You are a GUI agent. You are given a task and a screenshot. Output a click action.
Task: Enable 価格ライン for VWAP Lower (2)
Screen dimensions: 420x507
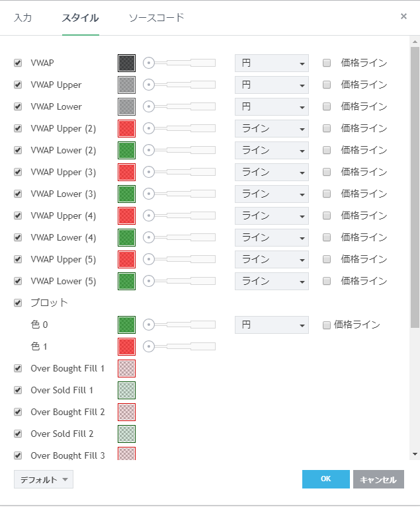click(x=327, y=150)
